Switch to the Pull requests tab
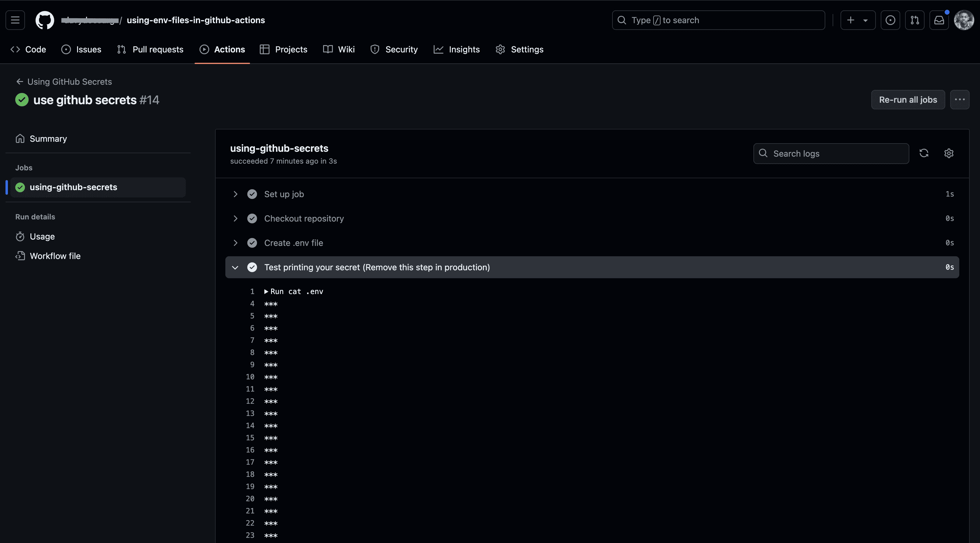 pos(150,49)
